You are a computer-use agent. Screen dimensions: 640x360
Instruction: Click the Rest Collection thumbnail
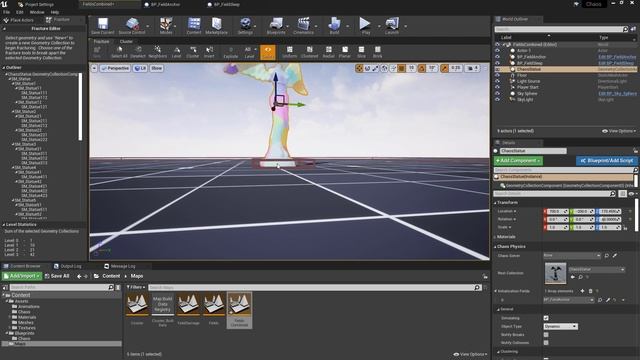555,273
